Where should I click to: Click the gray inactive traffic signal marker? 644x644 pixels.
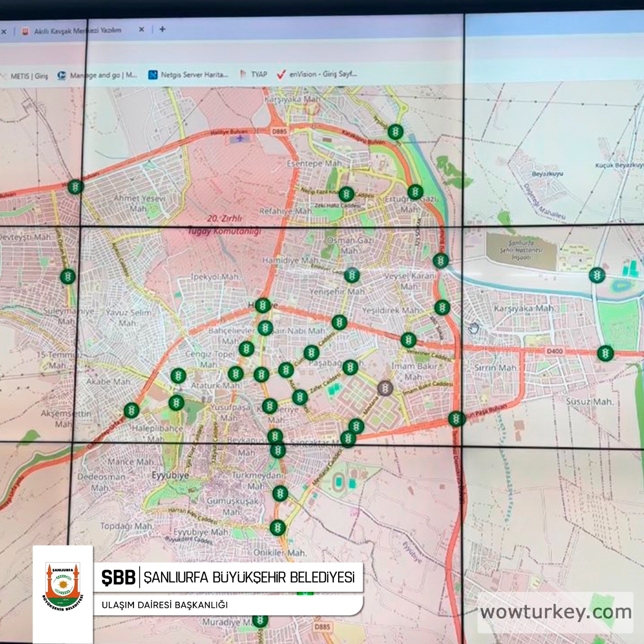click(x=385, y=388)
